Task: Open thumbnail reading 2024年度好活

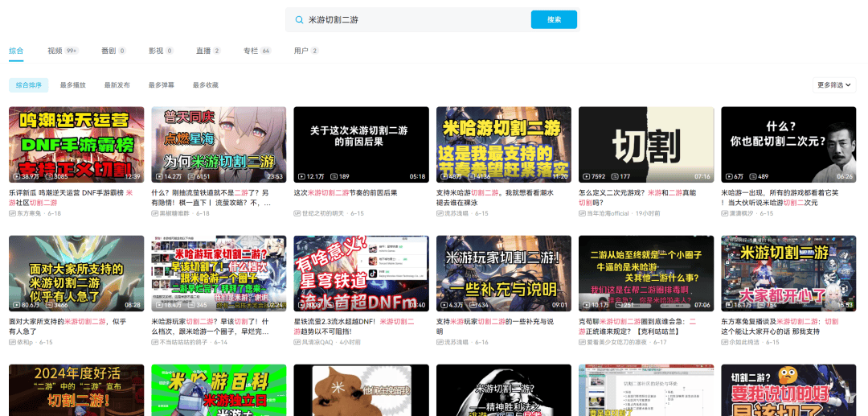Action: [x=76, y=390]
